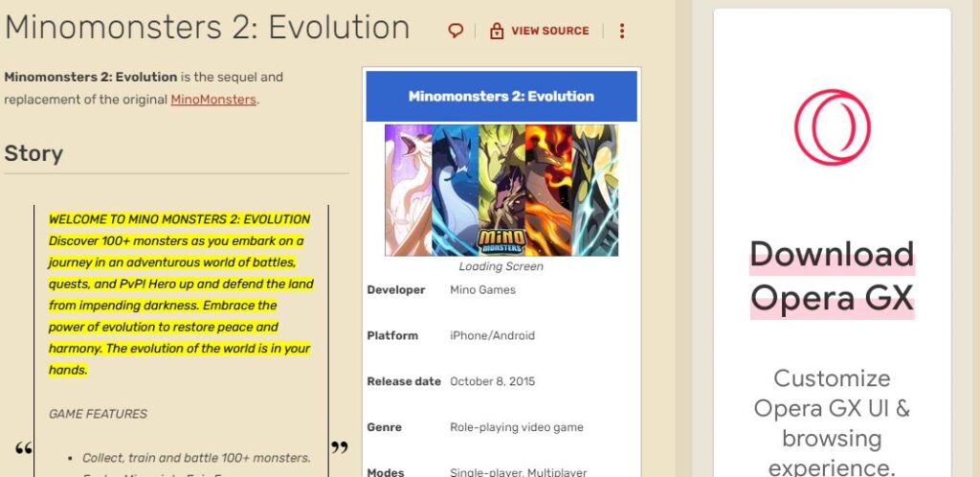Click the Download Opera GX headline
Viewport: 980px width, 477px height.
(x=832, y=277)
